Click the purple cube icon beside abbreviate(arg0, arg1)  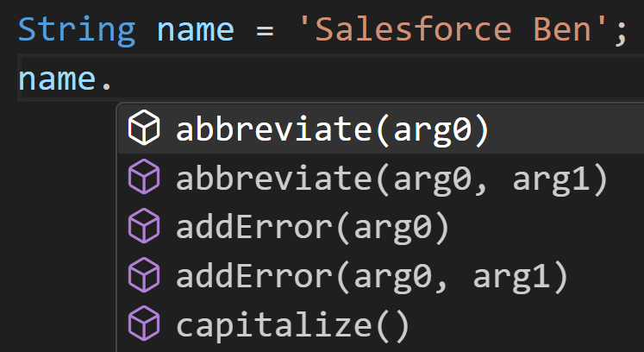[144, 177]
